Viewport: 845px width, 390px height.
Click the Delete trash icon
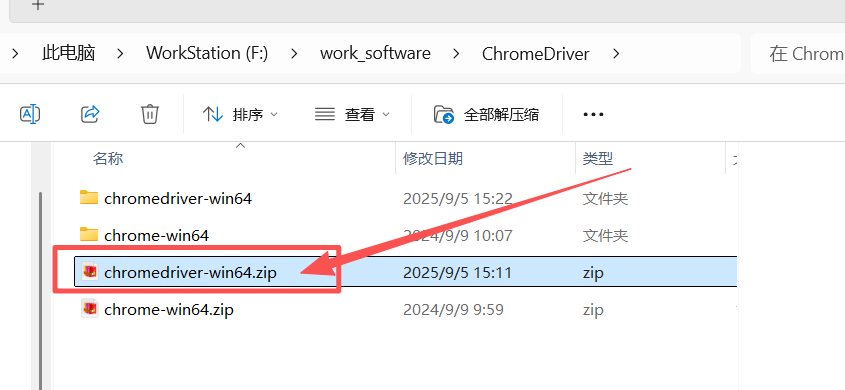149,114
